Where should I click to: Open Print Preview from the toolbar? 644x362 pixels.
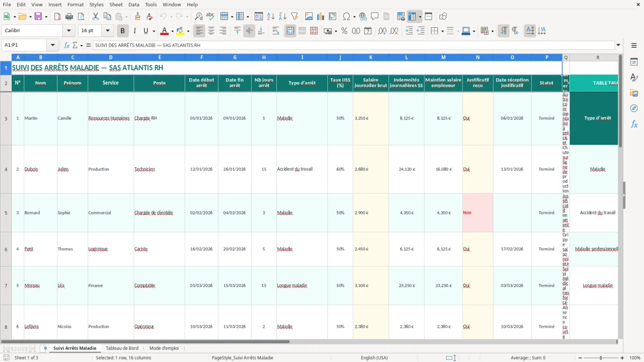81,17
